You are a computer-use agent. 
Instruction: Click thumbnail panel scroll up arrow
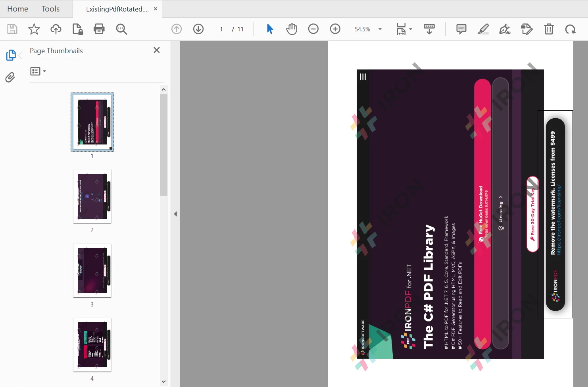(x=163, y=90)
